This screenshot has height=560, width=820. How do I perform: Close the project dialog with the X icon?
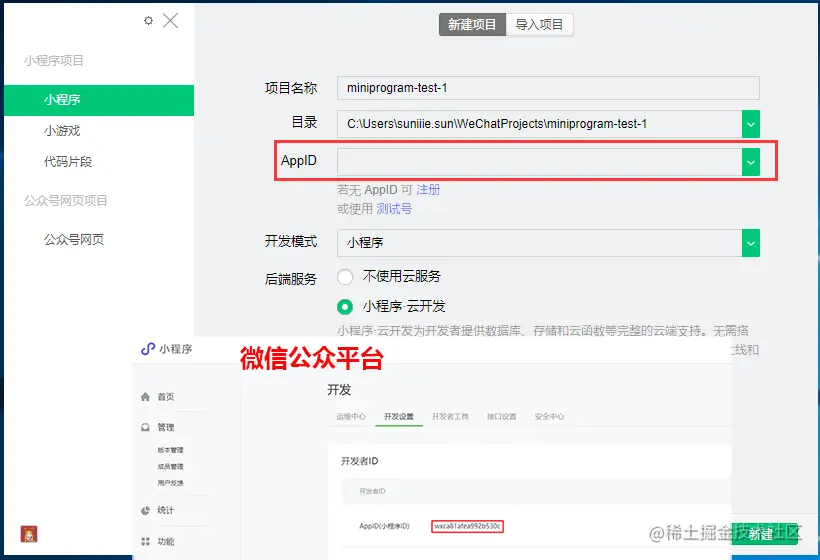[x=170, y=21]
